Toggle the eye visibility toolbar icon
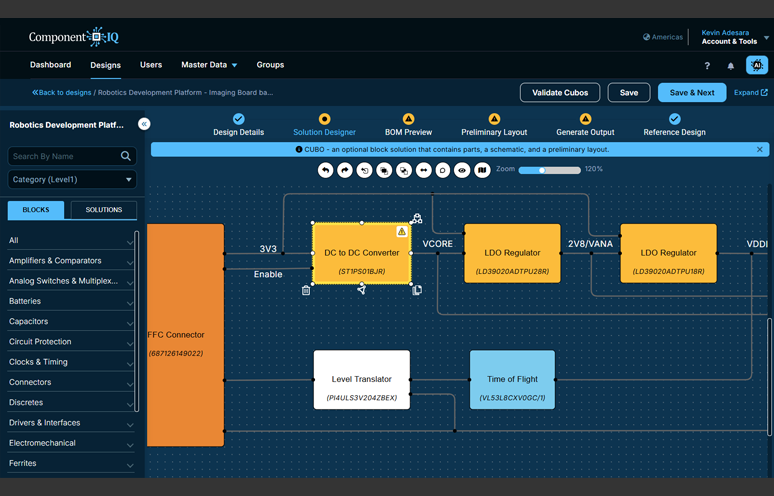Viewport: 774px width, 496px height. tap(462, 170)
